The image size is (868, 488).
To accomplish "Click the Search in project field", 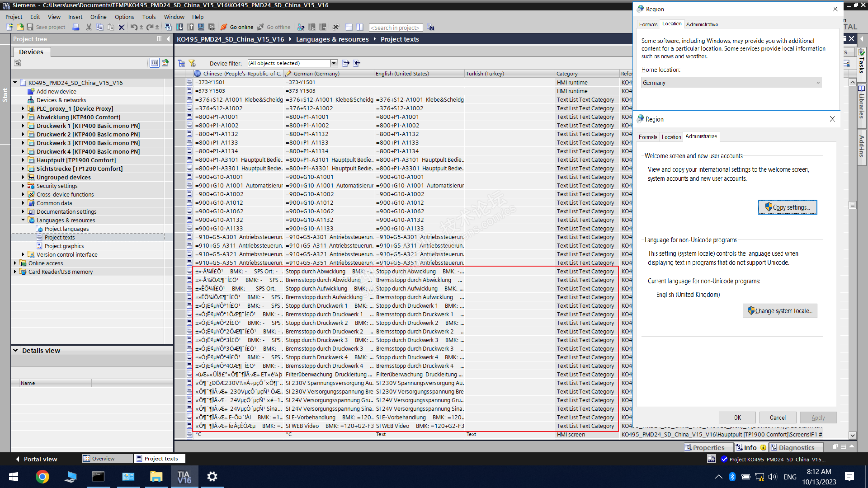I will [x=395, y=28].
